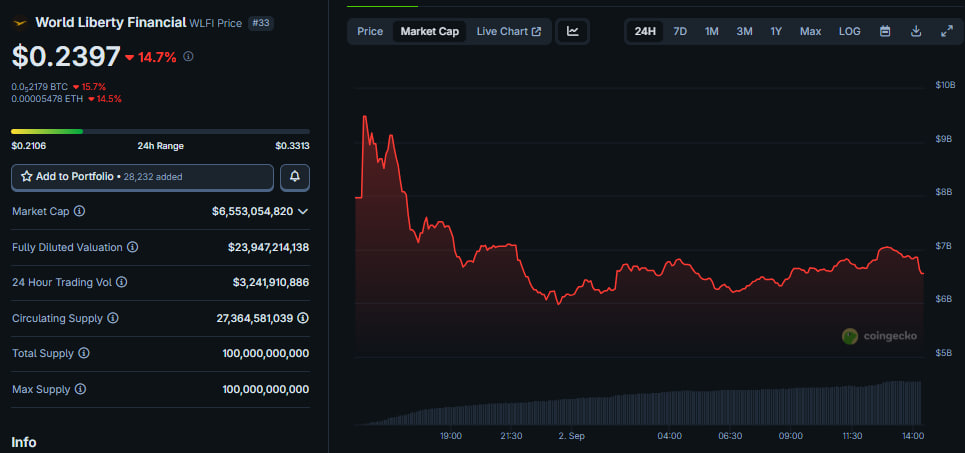Image resolution: width=965 pixels, height=453 pixels.
Task: Select the Max time range option
Action: click(810, 31)
